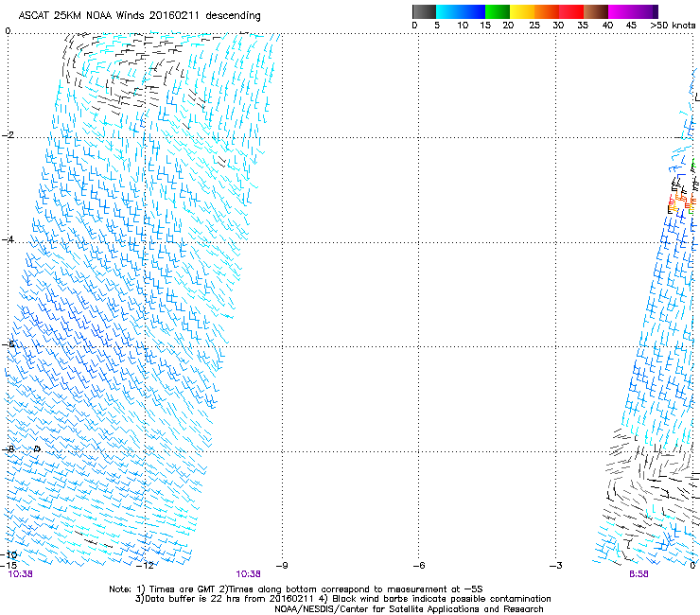700x615 pixels.
Task: Click the yellow 20-25 knots legend swatch
Action: point(522,11)
